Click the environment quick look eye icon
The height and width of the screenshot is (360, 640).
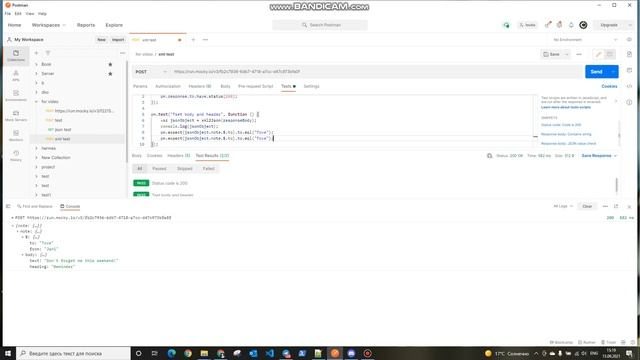point(629,40)
